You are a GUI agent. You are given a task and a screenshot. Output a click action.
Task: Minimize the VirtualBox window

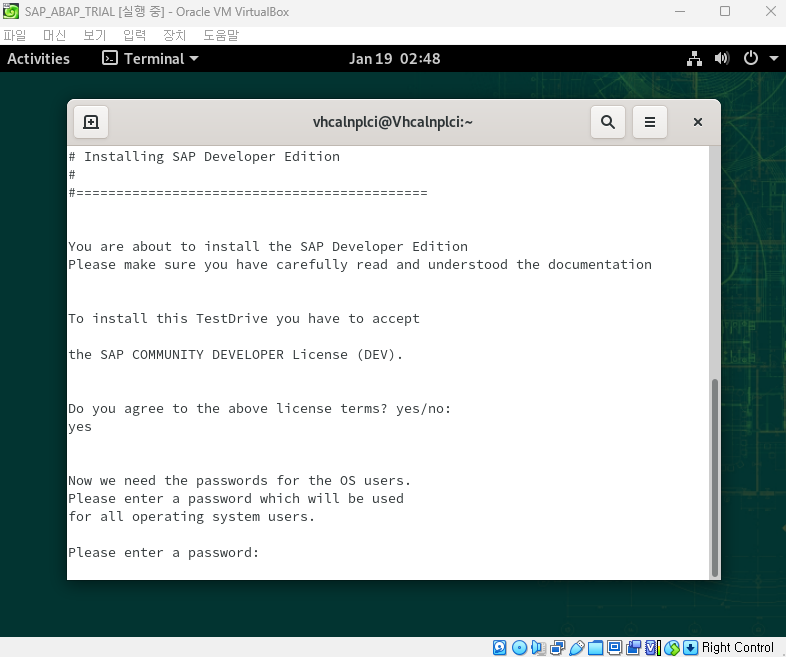[680, 11]
